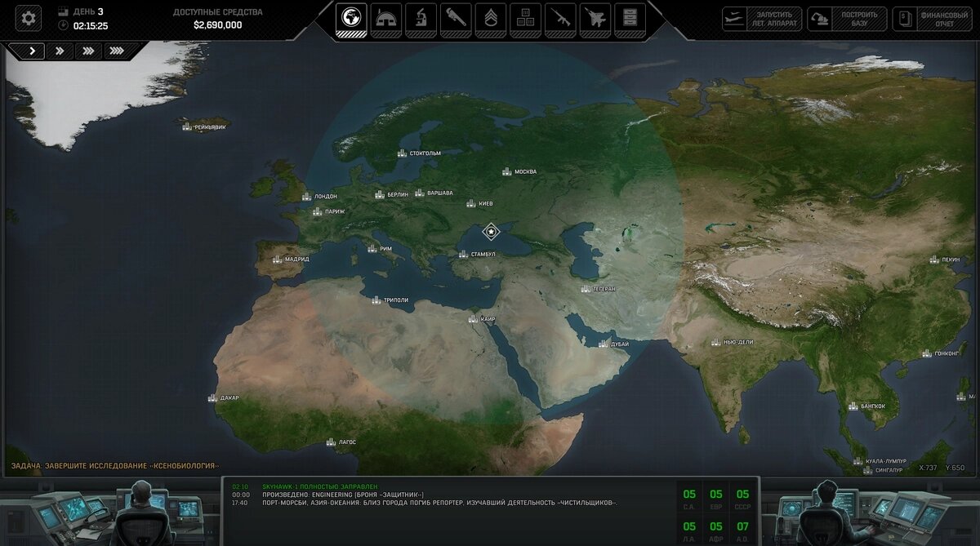This screenshot has height=546, width=980.
Task: Click the Стамбул city icon
Action: (x=463, y=255)
